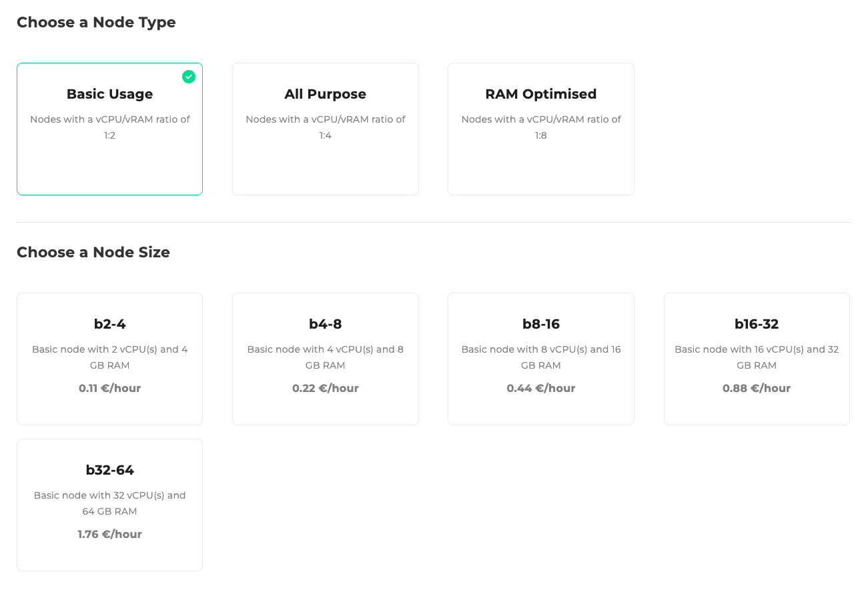
Task: Select the All Purpose node type
Action: [325, 129]
